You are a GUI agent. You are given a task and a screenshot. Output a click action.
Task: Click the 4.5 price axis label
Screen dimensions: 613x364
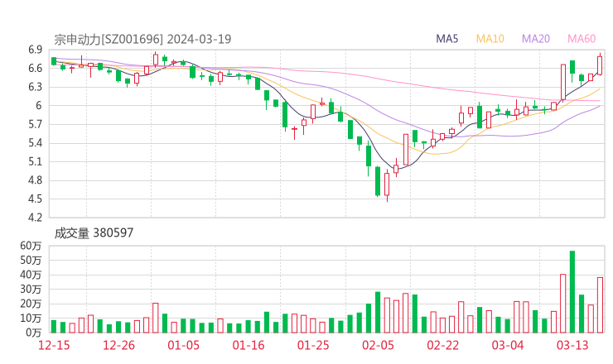click(x=35, y=199)
